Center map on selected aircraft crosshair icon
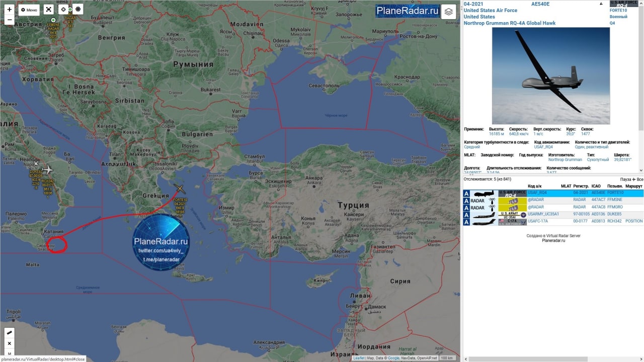The image size is (644, 362). (x=63, y=10)
